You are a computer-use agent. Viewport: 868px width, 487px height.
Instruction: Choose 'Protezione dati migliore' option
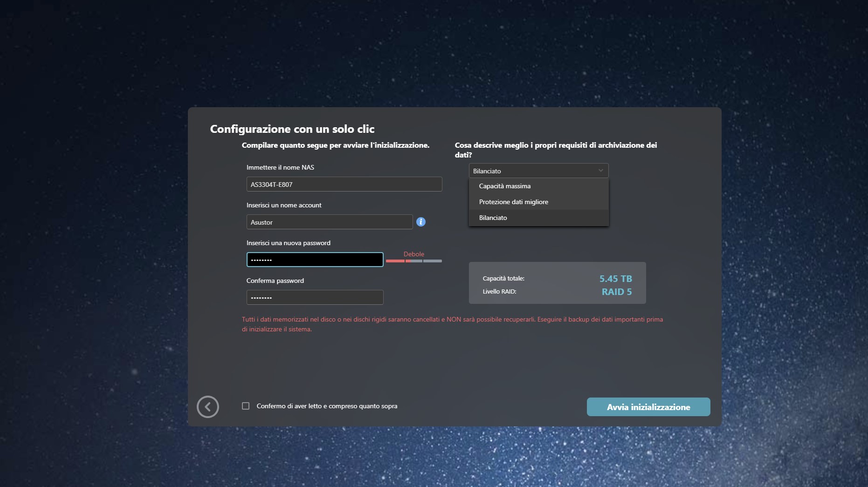[x=513, y=202]
